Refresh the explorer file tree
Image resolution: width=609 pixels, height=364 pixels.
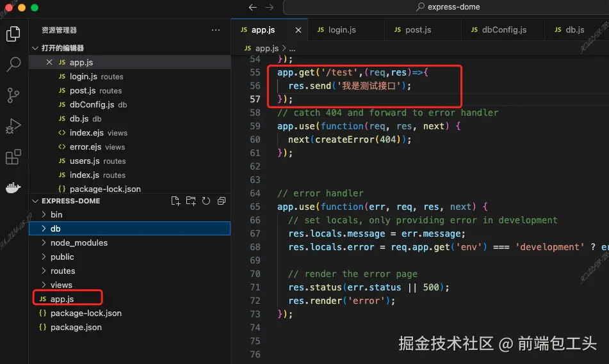206,201
